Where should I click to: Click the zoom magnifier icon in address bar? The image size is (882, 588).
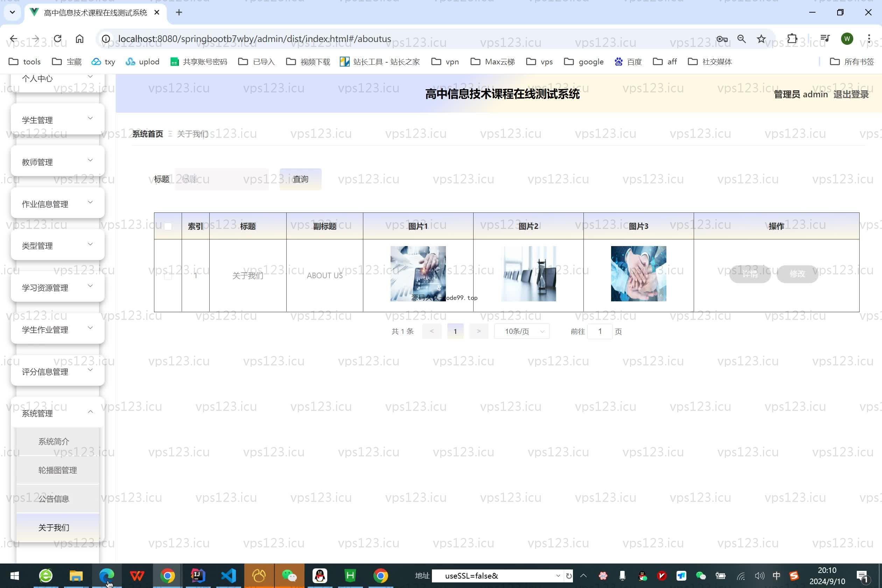point(741,38)
